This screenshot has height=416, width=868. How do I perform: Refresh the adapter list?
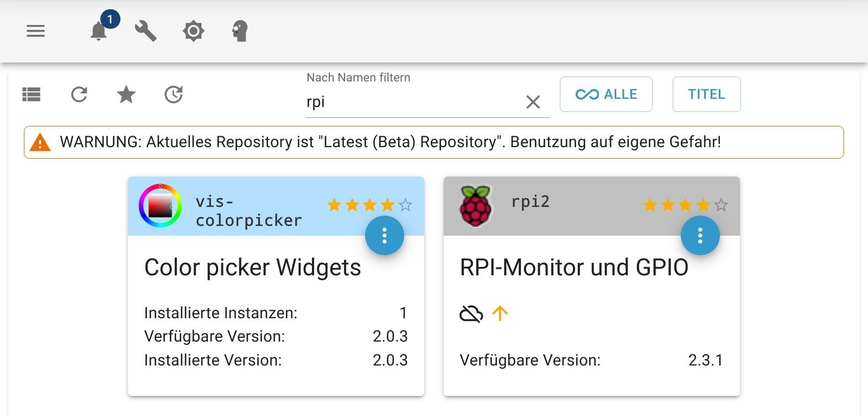point(79,94)
